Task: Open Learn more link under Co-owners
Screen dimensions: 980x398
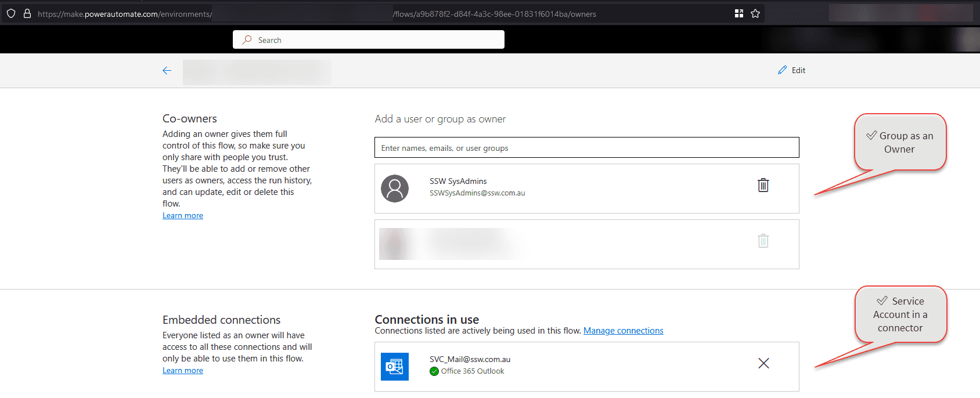Action: point(183,216)
